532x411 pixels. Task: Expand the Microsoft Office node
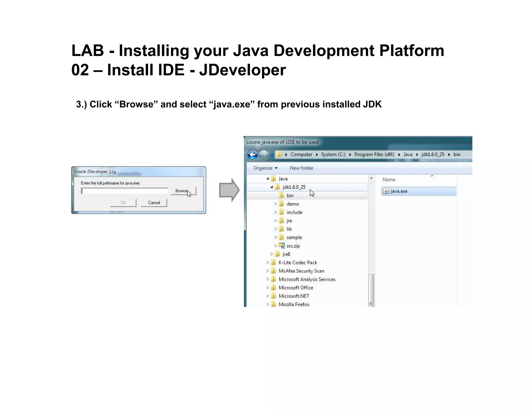click(x=268, y=288)
